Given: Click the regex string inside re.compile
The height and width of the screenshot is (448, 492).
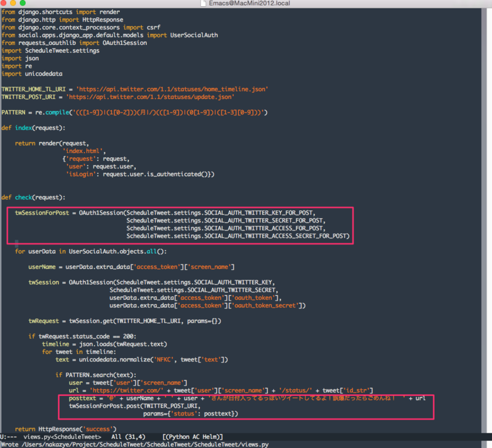Looking at the screenshot, I should (168, 112).
